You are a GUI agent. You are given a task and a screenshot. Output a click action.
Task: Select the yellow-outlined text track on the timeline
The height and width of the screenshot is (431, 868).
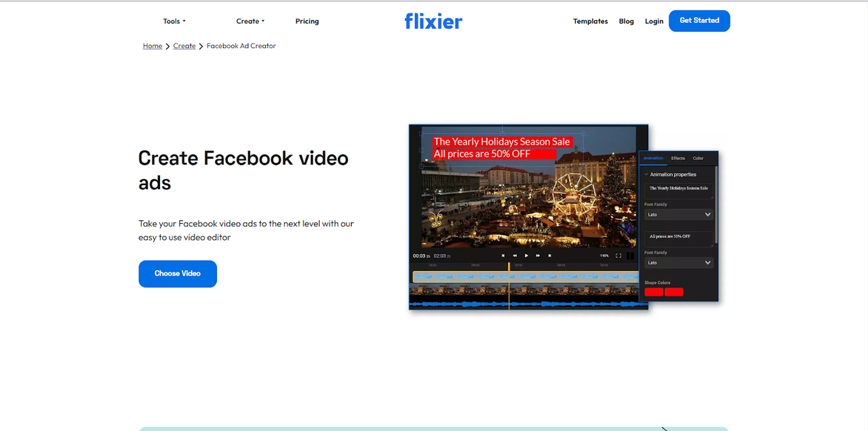click(526, 276)
